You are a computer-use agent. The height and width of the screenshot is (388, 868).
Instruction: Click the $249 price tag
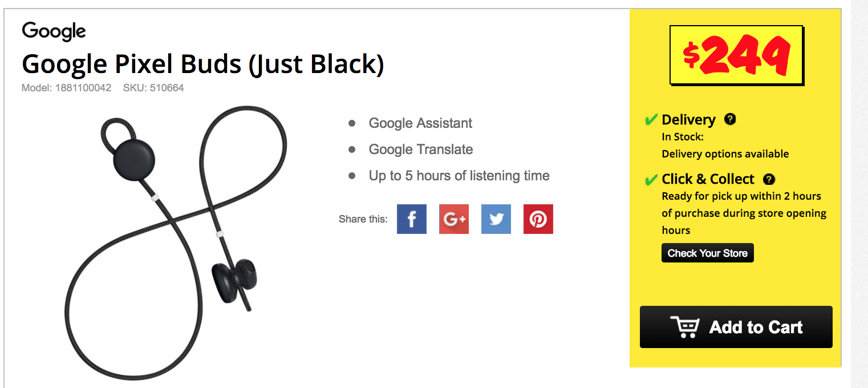tap(736, 55)
